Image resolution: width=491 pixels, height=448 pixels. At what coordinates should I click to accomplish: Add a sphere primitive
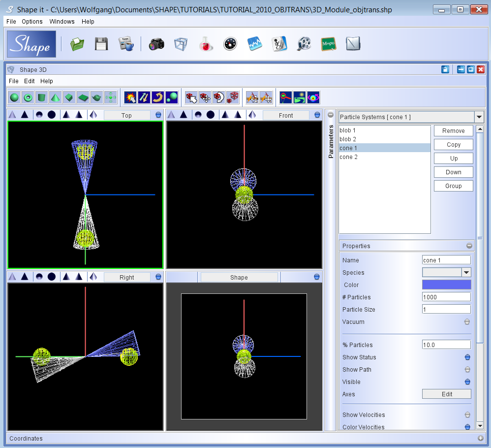pos(14,97)
